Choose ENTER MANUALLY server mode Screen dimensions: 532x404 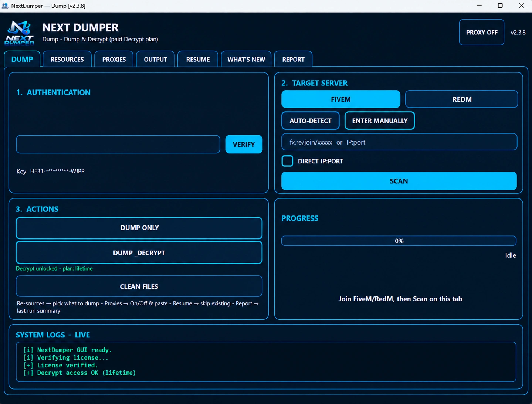380,120
